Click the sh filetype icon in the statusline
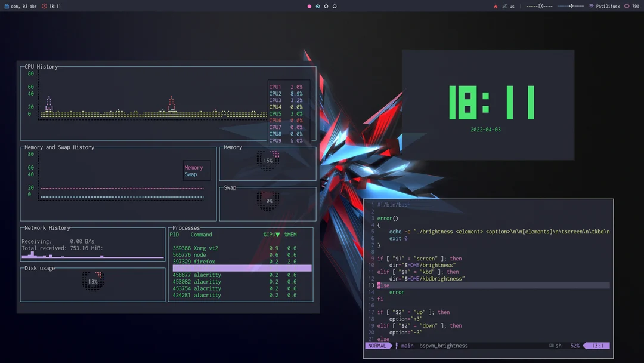 tap(551, 346)
